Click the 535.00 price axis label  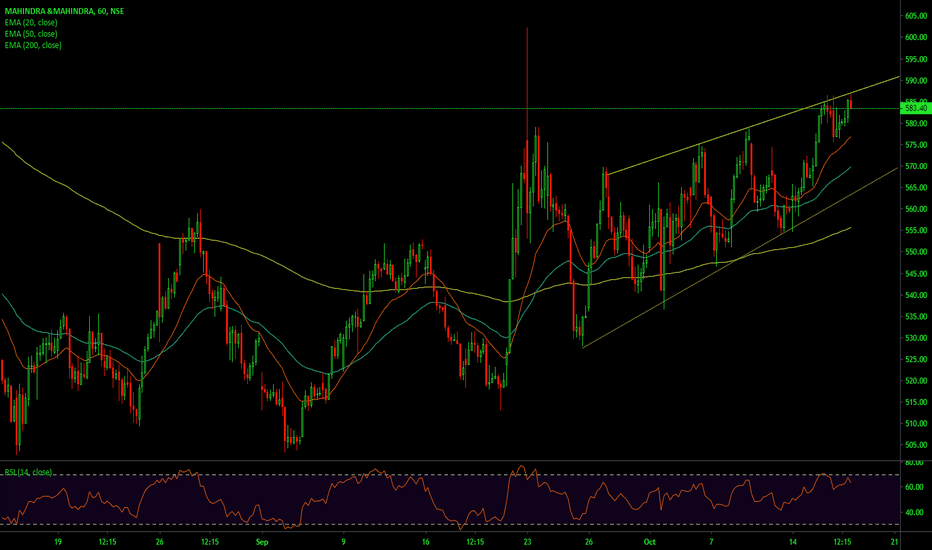916,317
